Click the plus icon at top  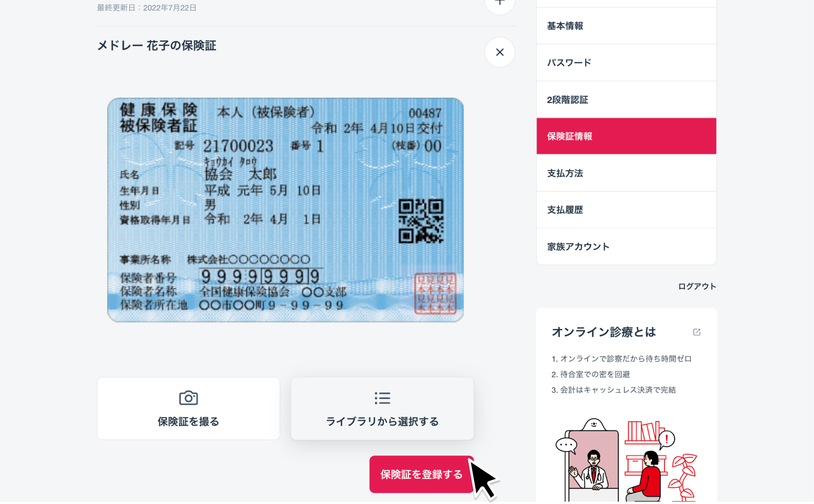pos(499,3)
